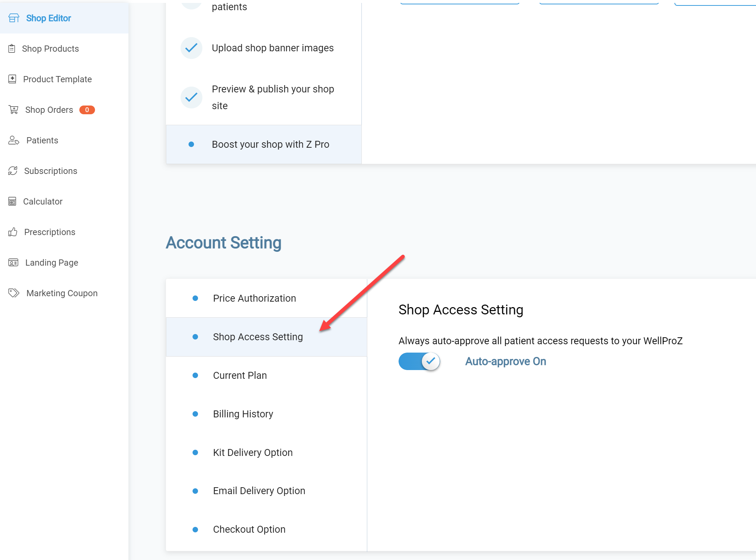This screenshot has height=560, width=756.
Task: Select Preview & publish your shop site step
Action: pos(264,97)
